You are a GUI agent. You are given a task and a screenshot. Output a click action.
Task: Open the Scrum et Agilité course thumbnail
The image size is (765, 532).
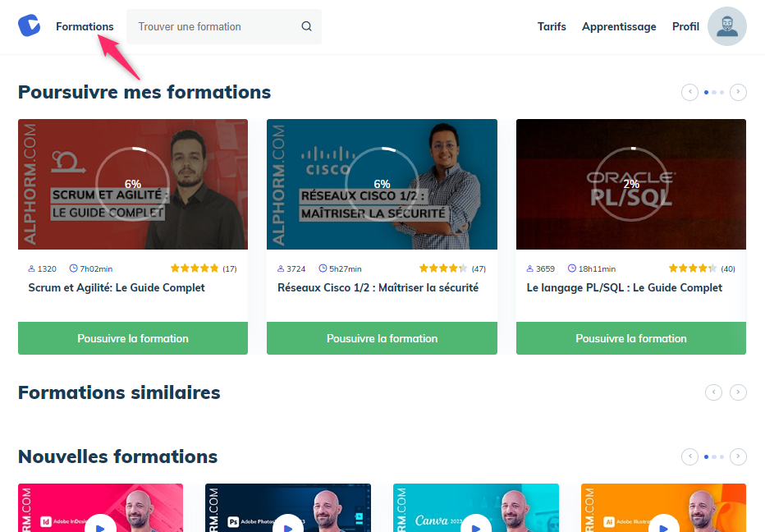point(133,184)
